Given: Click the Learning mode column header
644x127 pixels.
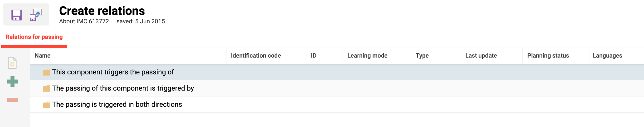Looking at the screenshot, I should pyautogui.click(x=367, y=56).
